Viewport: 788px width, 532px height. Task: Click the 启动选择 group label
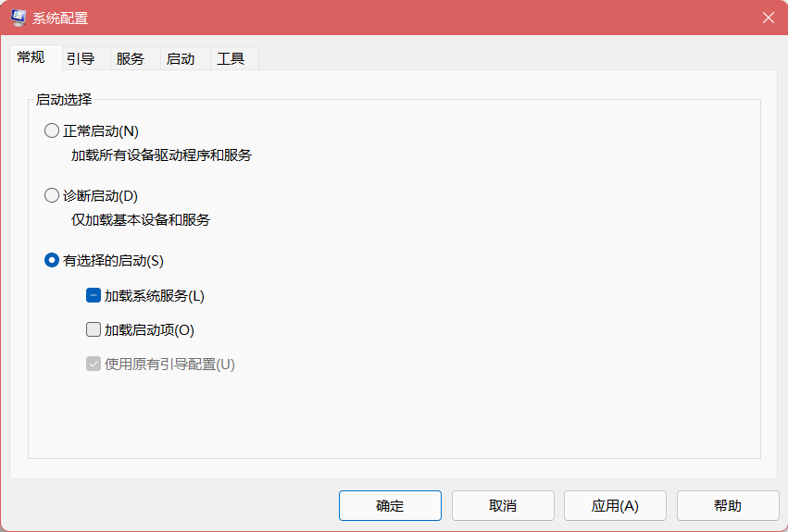pyautogui.click(x=64, y=100)
